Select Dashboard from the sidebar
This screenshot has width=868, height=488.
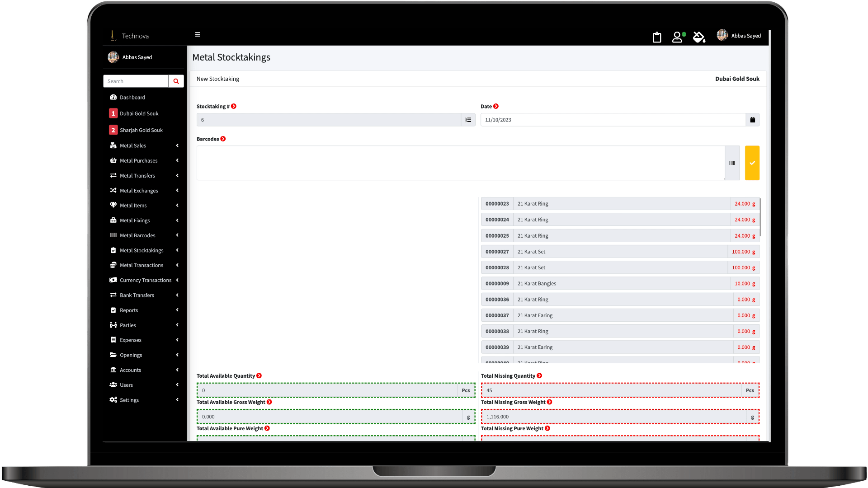click(x=132, y=97)
